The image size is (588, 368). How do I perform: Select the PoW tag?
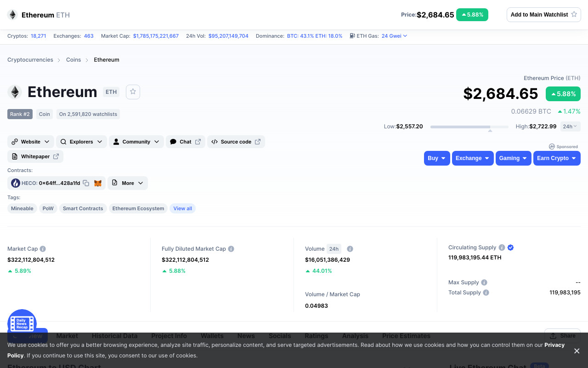[x=48, y=208]
